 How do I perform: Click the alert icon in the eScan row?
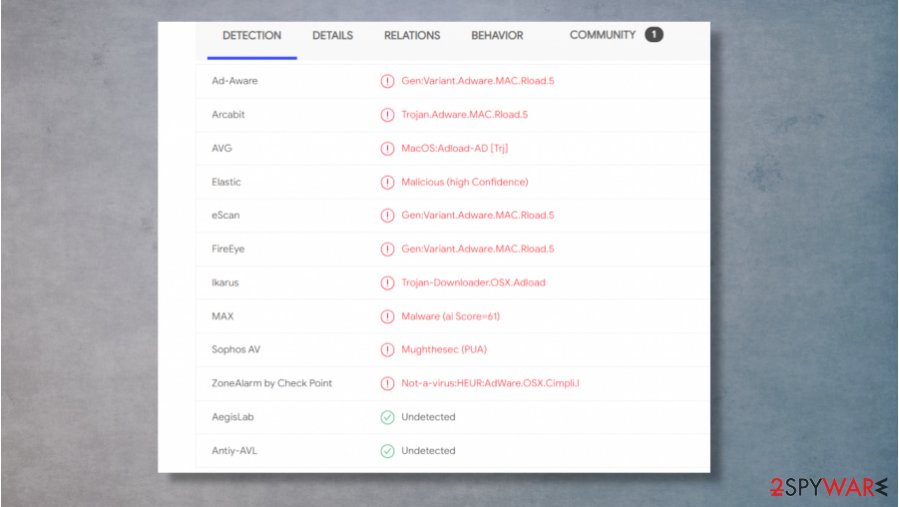[x=388, y=216]
